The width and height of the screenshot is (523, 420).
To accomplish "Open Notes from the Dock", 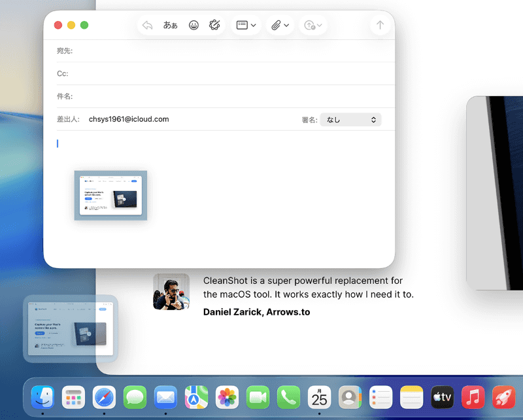I will 411,397.
